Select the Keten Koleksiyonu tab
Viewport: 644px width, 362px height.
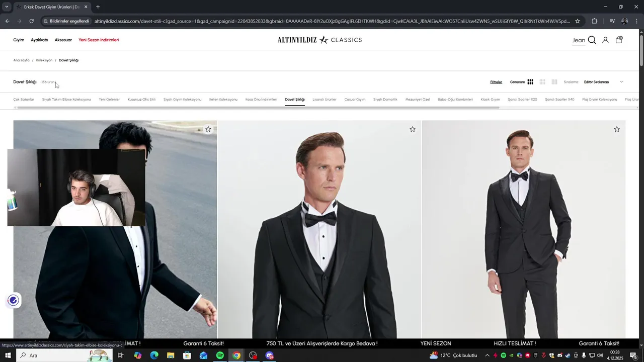tap(223, 100)
